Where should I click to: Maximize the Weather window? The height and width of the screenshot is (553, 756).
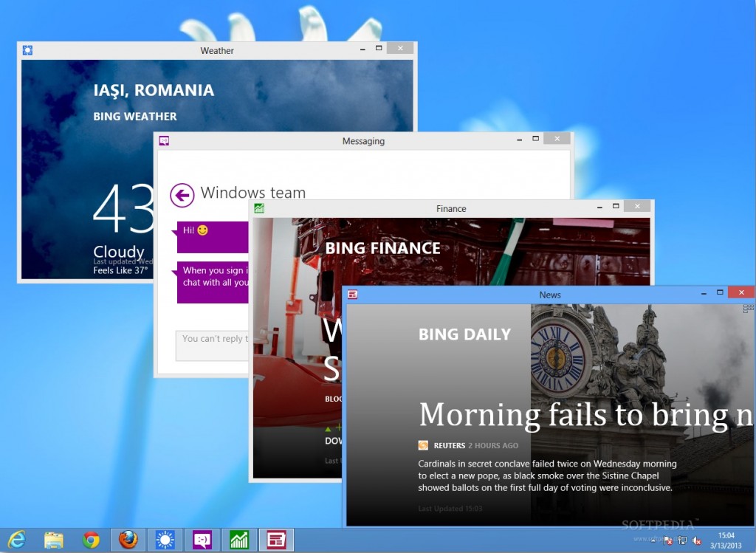(379, 48)
